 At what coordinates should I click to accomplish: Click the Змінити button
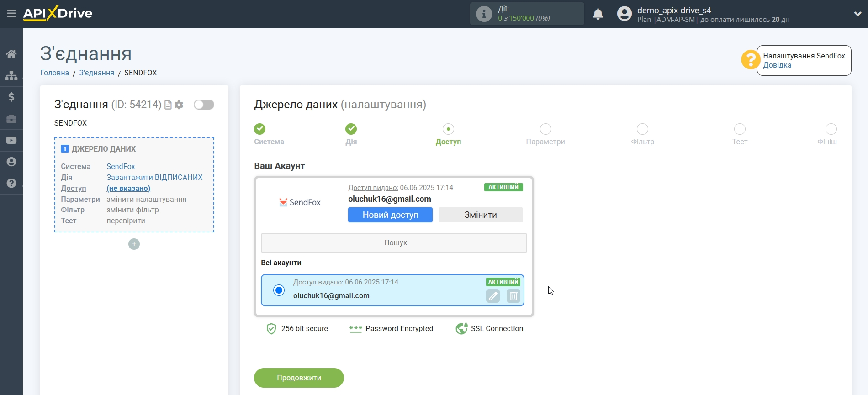[481, 215]
